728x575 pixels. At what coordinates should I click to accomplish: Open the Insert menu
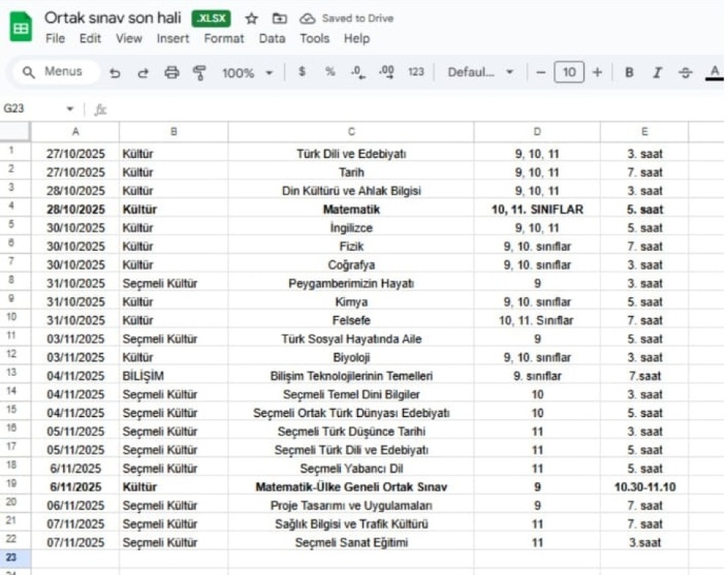172,38
